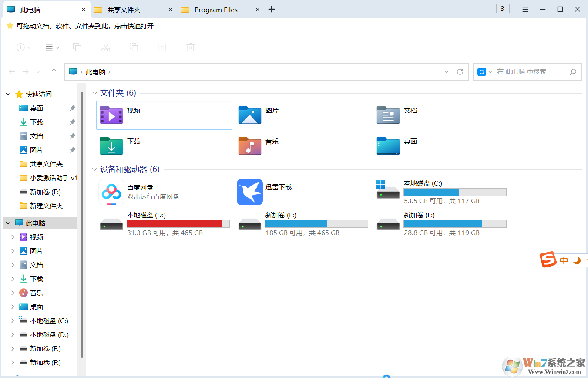Viewport: 588px width, 378px height.
Task: Go up one folder level
Action: (x=53, y=71)
